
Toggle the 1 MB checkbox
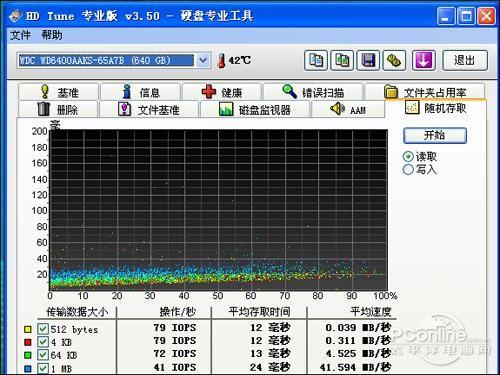pos(43,368)
